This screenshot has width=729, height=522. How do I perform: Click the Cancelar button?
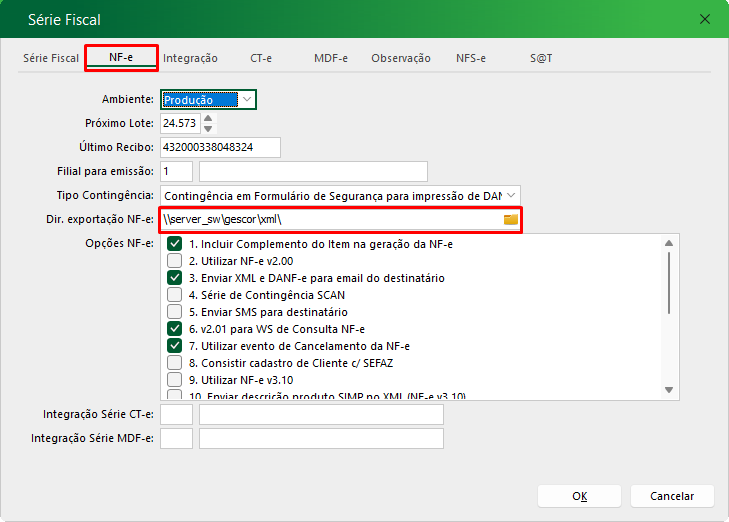click(671, 496)
